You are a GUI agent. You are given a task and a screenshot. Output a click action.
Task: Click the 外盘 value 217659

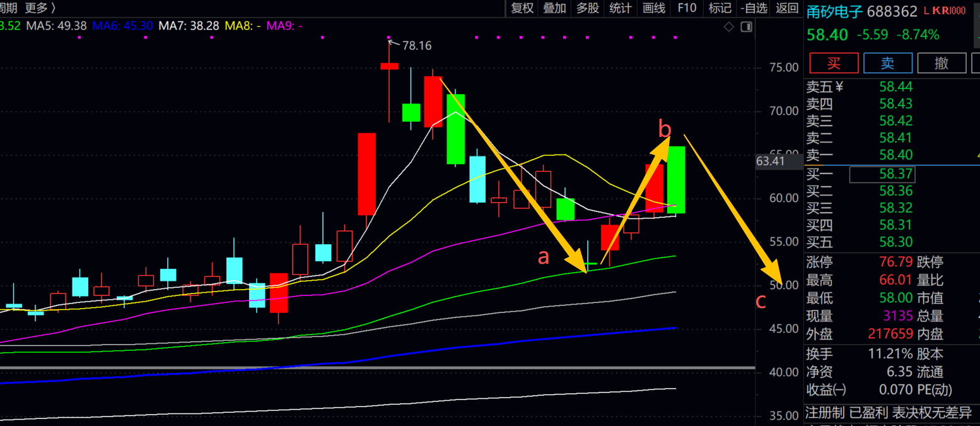(x=890, y=334)
